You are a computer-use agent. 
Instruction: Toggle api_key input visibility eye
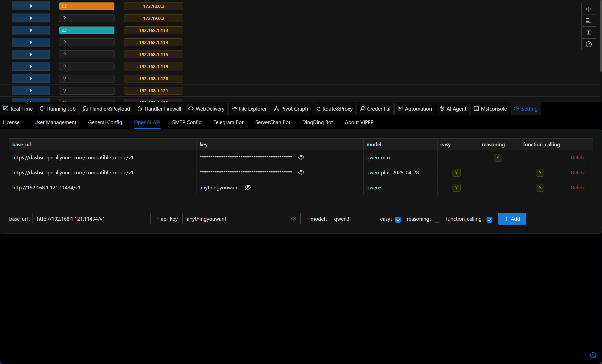(293, 218)
